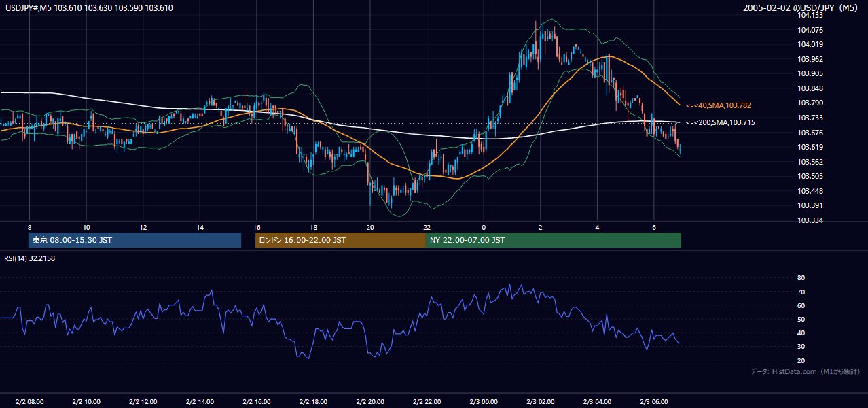Click the 103.619 price axis label
Image resolution: width=868 pixels, height=408 pixels.
click(x=810, y=147)
